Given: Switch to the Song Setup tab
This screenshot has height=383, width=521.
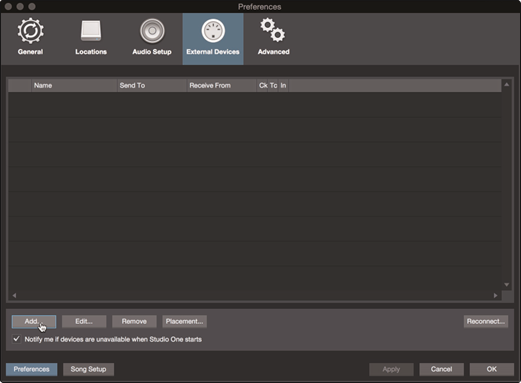Looking at the screenshot, I should click(88, 369).
